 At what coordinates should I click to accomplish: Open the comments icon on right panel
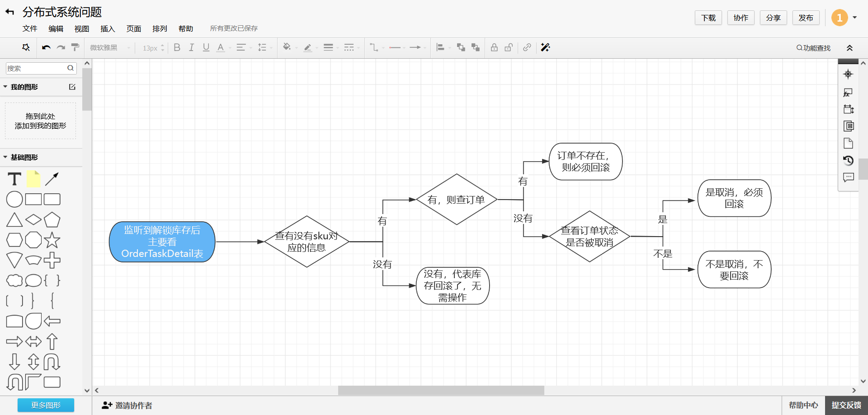pyautogui.click(x=848, y=177)
